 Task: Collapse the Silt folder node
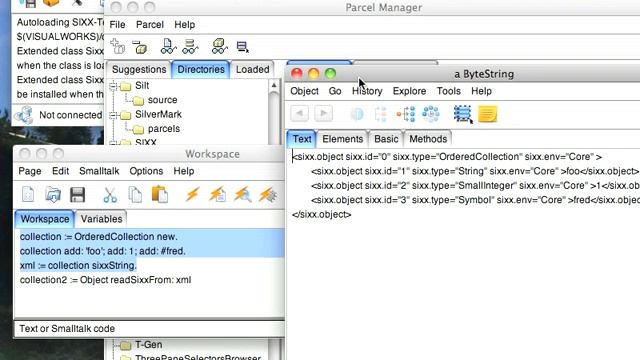click(113, 86)
